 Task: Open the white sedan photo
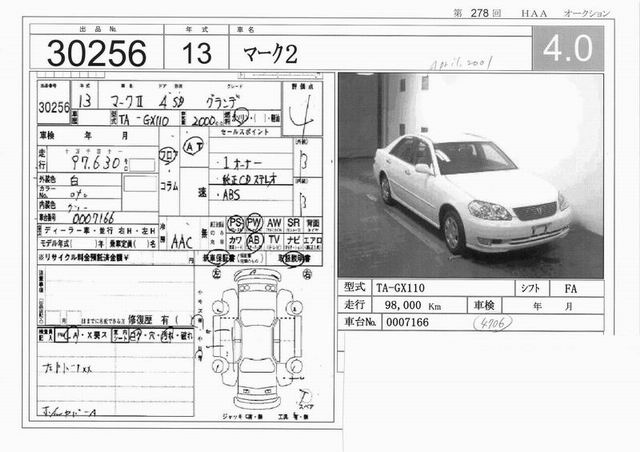pyautogui.click(x=471, y=176)
